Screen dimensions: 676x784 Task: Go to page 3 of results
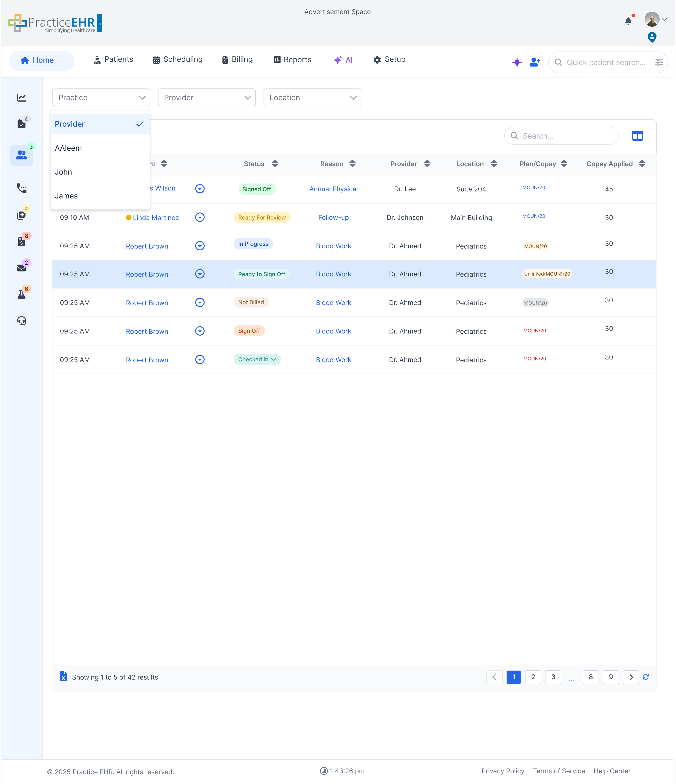click(x=553, y=677)
